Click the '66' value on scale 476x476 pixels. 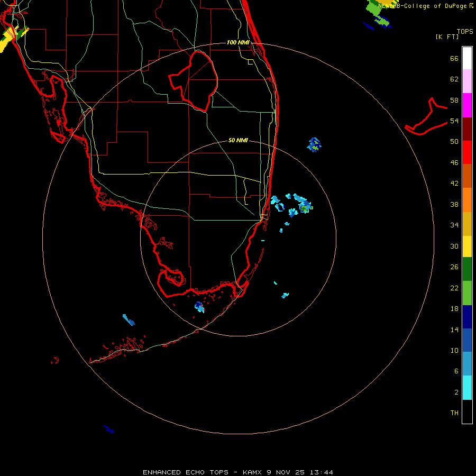454,58
